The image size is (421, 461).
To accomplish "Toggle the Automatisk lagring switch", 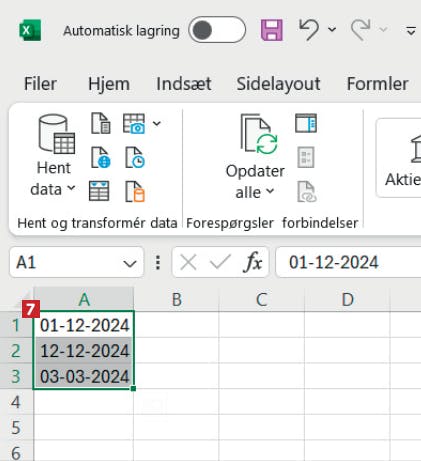I will click(x=217, y=30).
